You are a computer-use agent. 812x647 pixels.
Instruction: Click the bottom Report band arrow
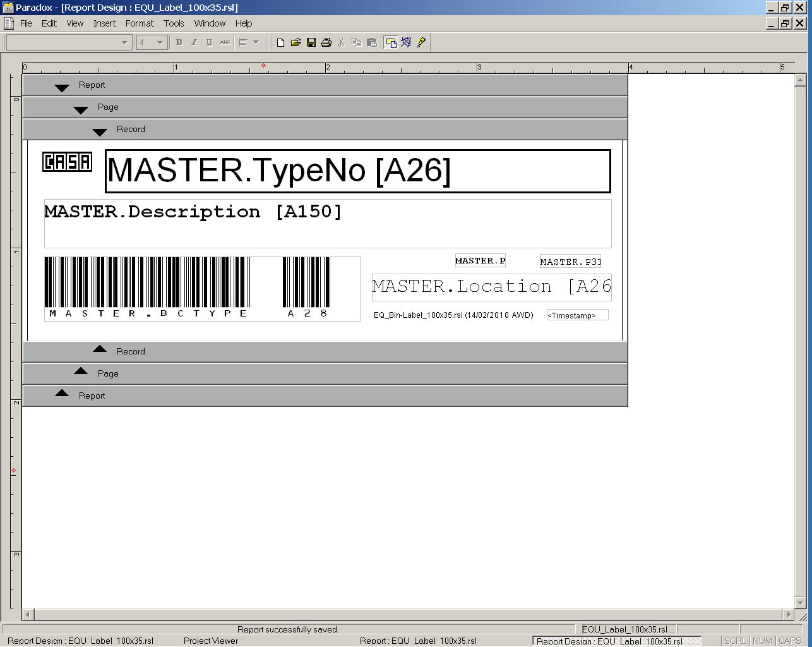61,393
